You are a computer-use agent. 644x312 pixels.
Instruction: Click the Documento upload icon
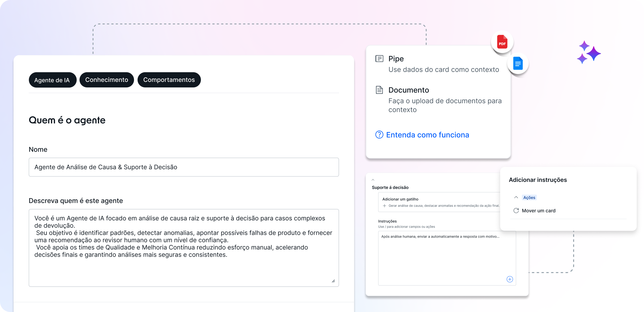coord(379,90)
